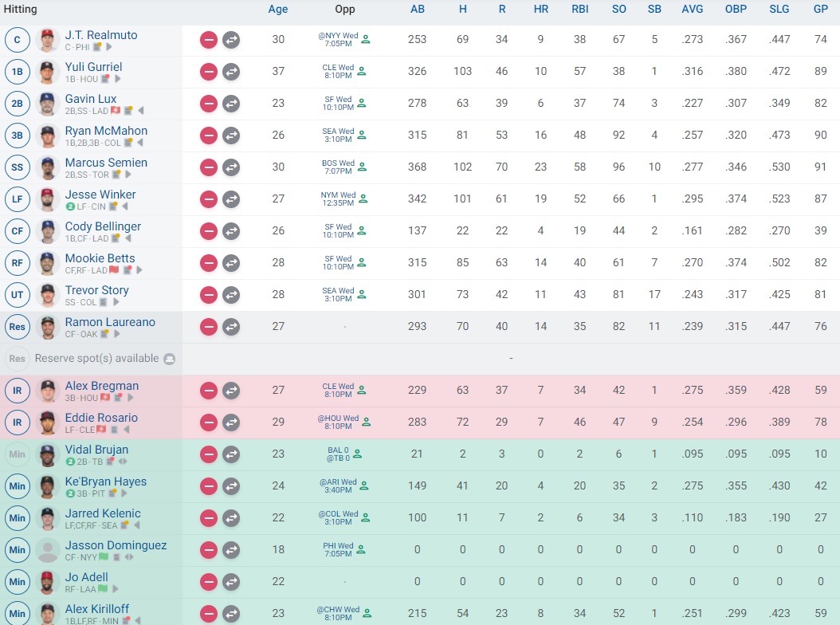This screenshot has height=625, width=840.
Task: Open Gavin Lux's player news note icon
Action: point(127,112)
